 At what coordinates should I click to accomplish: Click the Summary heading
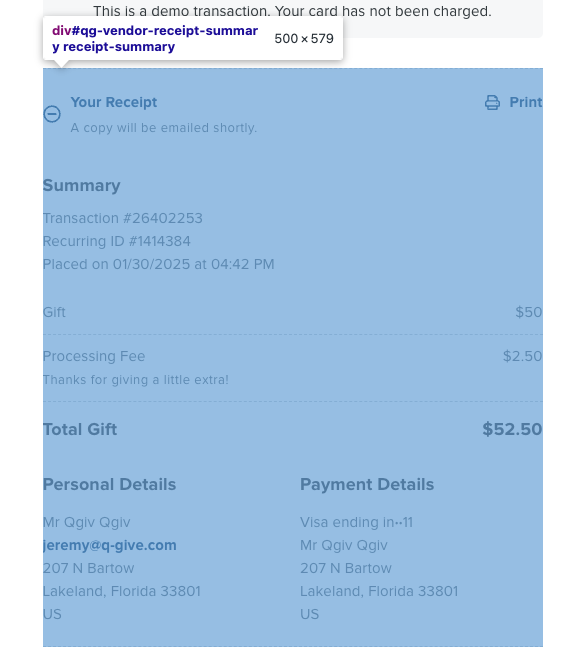pos(81,185)
